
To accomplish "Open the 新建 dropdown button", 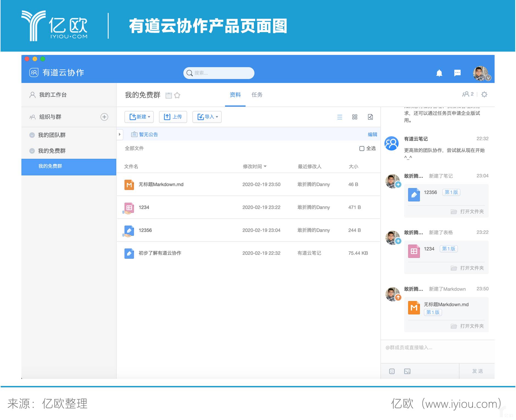I will pyautogui.click(x=139, y=117).
